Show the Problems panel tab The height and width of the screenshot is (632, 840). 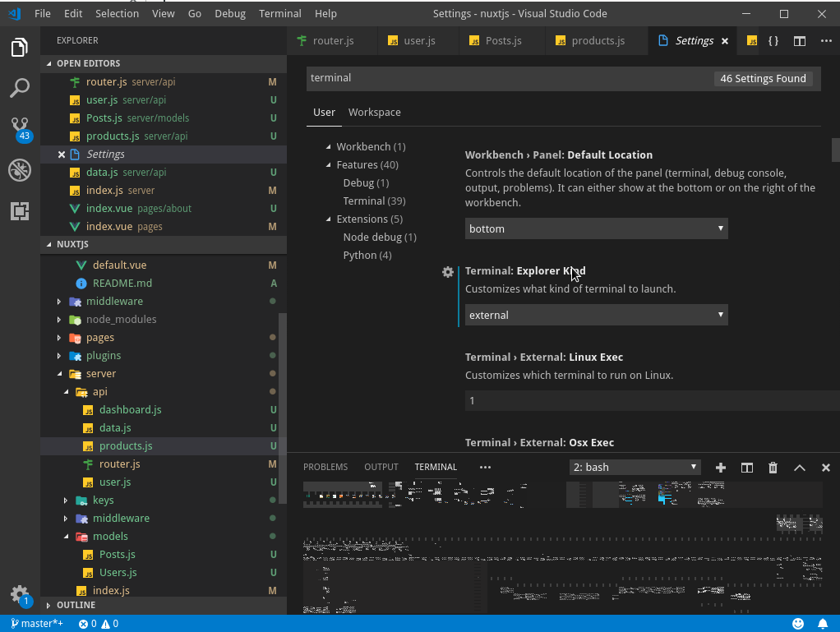click(x=325, y=467)
